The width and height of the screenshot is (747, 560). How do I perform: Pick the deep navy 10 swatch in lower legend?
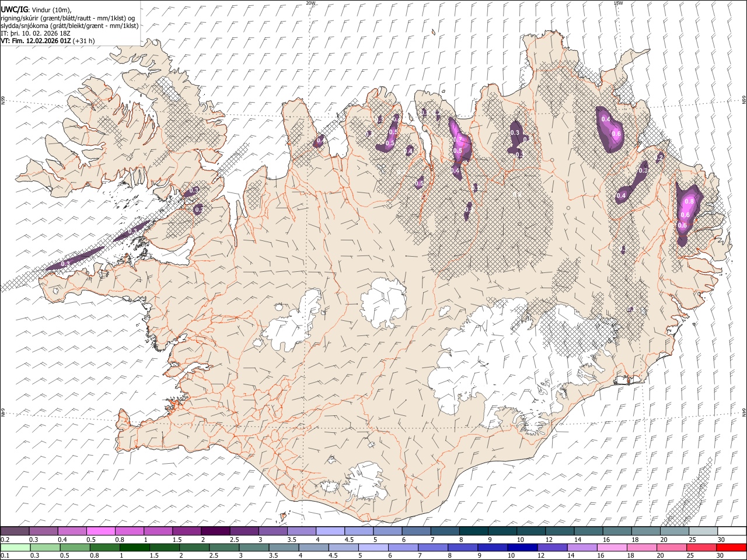[522, 547]
